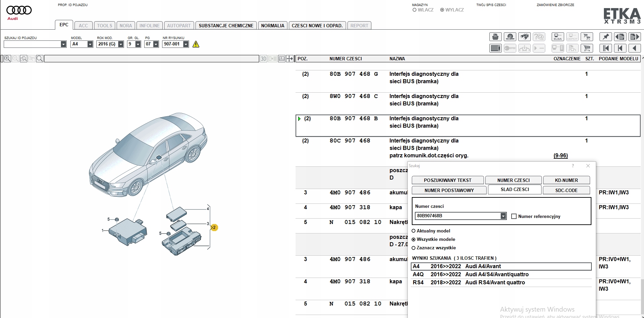Open the shopping cart order icon
This screenshot has height=318, width=644.
pos(587,48)
